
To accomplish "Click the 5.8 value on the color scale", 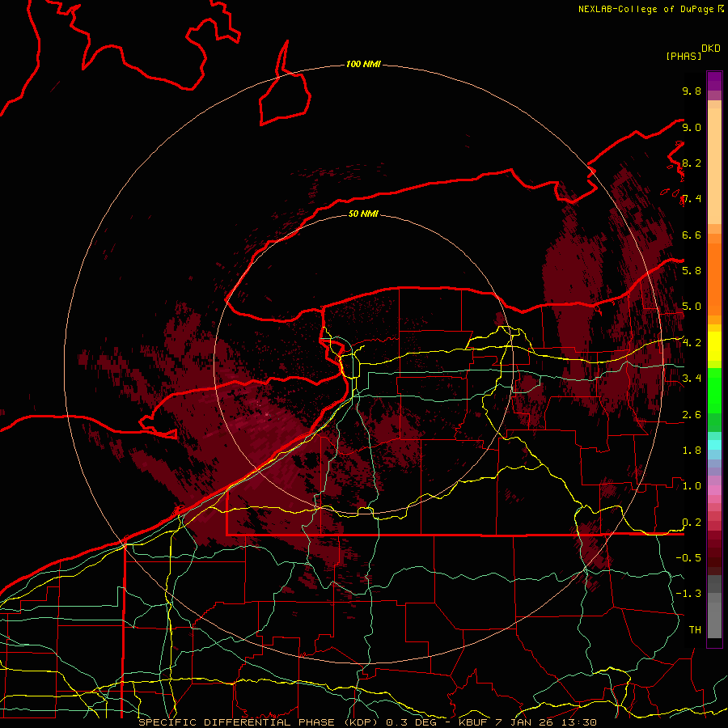I will click(x=692, y=270).
